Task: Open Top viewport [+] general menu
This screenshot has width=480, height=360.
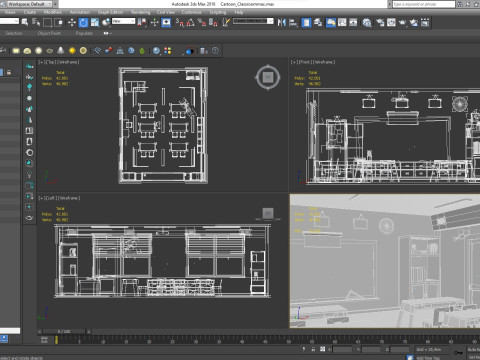Action: pos(42,62)
